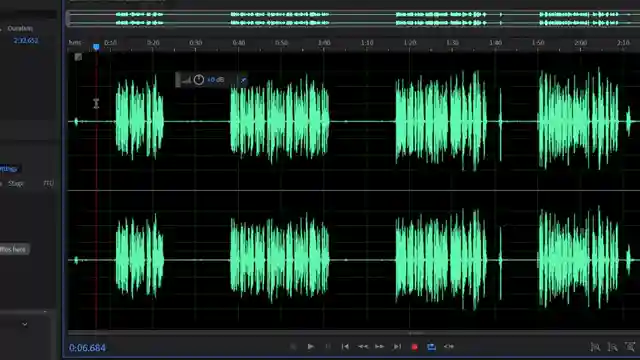Toggle the Skip Selection button
Screen dimensions: 640x360
pyautogui.click(x=449, y=347)
